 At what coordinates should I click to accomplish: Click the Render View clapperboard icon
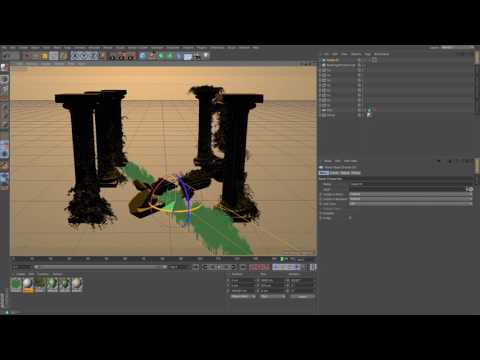(113, 56)
